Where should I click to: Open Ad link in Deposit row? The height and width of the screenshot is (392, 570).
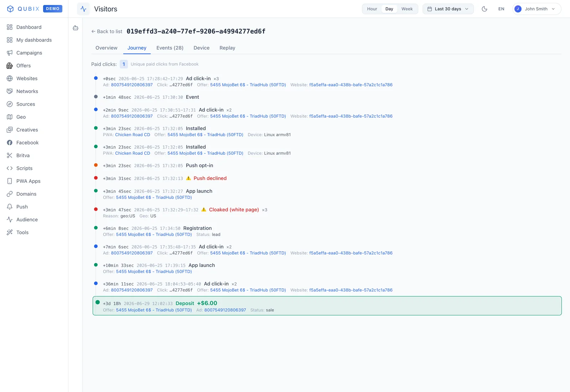225,310
